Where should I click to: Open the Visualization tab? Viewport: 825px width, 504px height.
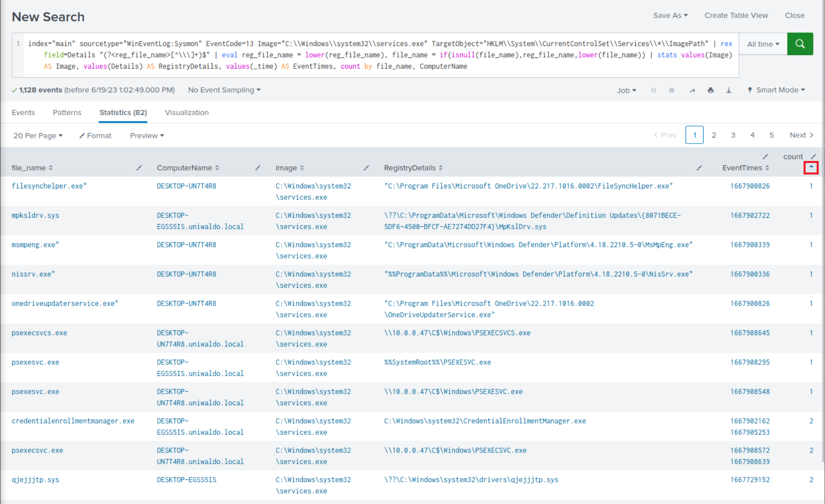click(x=187, y=113)
